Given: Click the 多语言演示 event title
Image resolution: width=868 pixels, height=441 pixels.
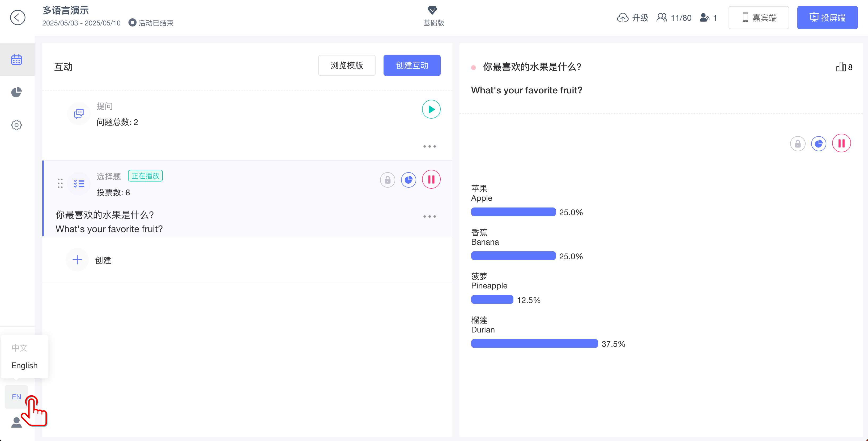Looking at the screenshot, I should tap(66, 10).
